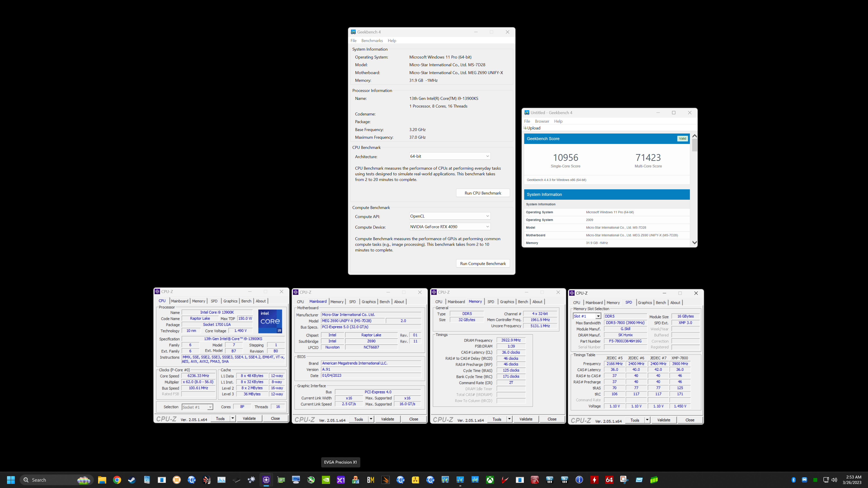
Task: Select Memory tab in CPU-Z CPU window
Action: click(x=198, y=301)
